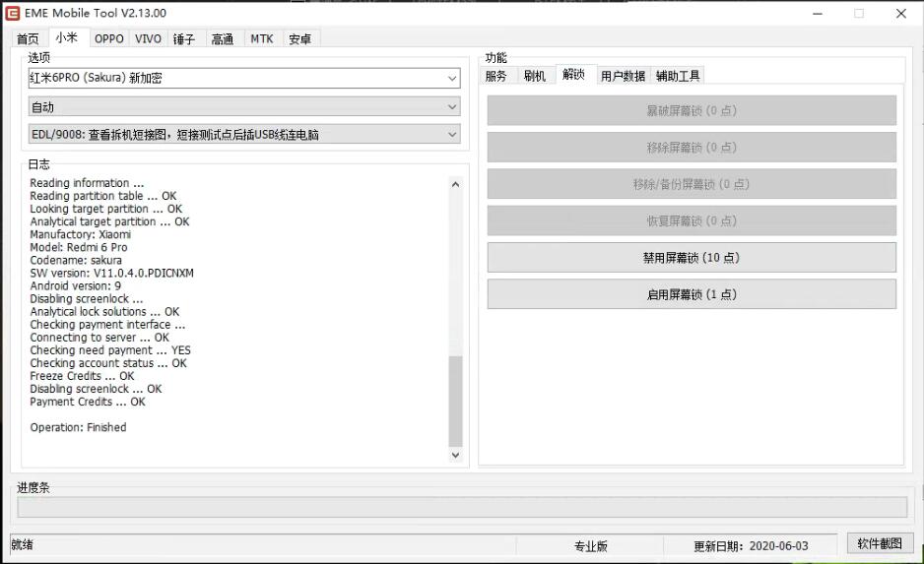Click the 就绪 status bar text
The image size is (924, 564).
point(23,544)
